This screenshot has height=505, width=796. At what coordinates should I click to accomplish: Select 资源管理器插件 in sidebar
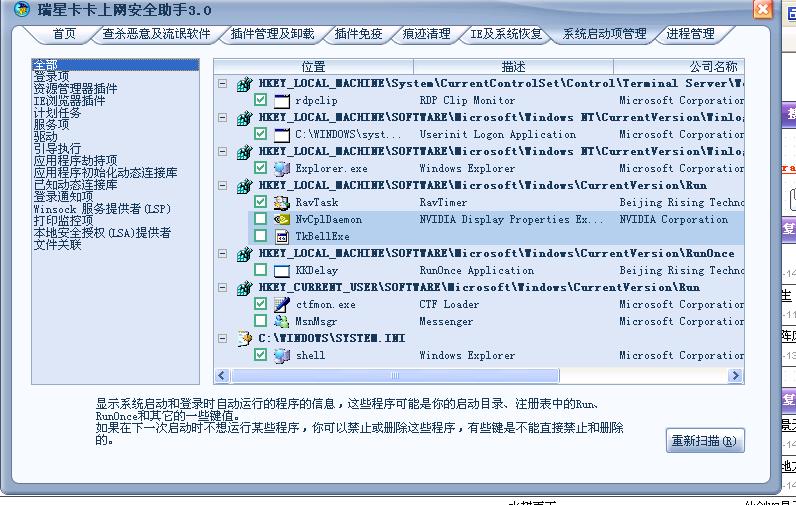75,89
